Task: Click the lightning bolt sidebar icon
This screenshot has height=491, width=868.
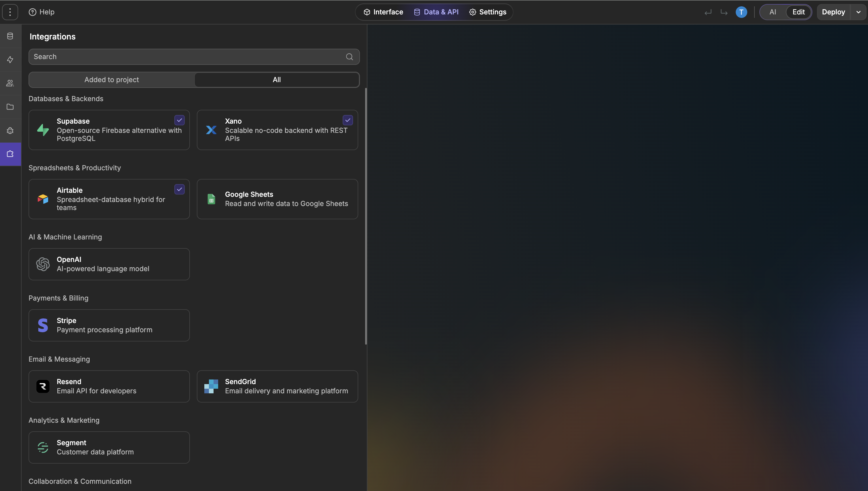Action: 10,60
